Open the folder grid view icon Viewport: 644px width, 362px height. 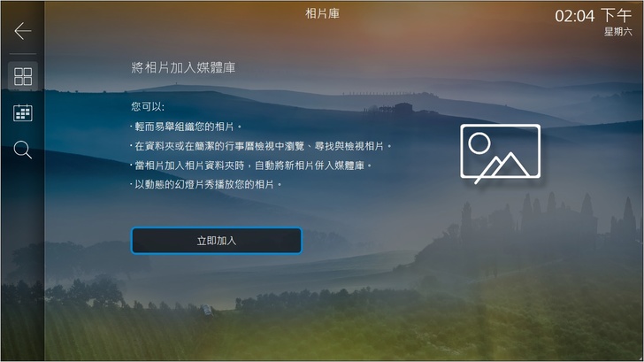pos(23,76)
